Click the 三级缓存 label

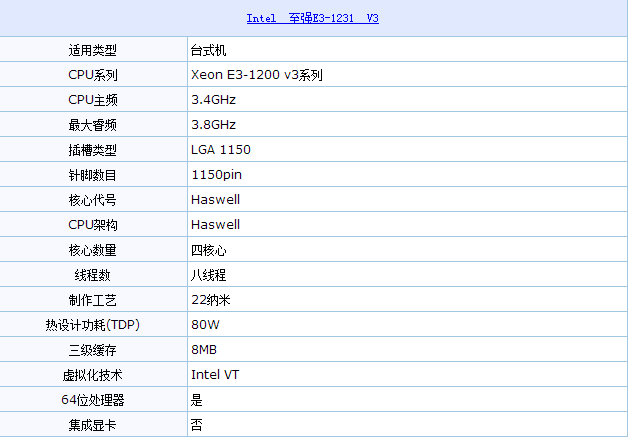click(93, 350)
